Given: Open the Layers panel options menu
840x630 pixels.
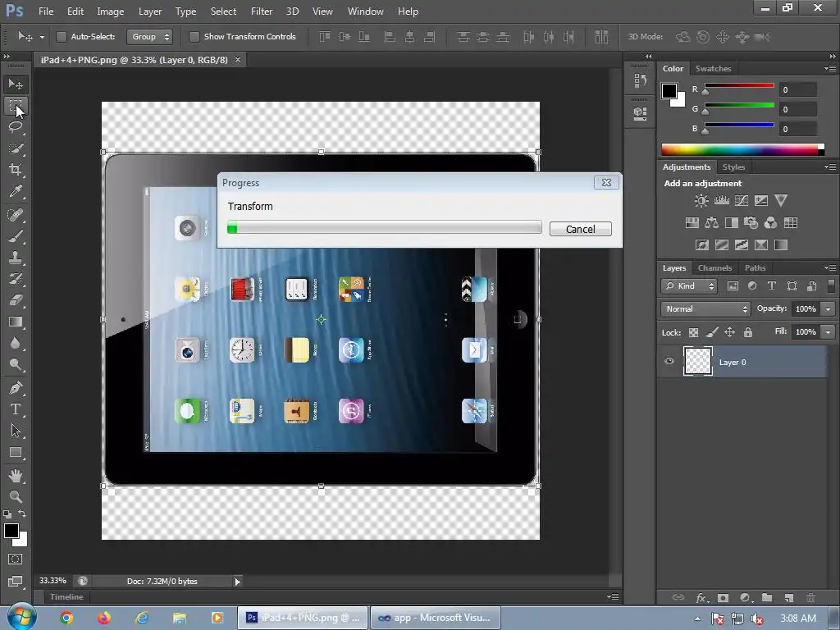Looking at the screenshot, I should [830, 268].
